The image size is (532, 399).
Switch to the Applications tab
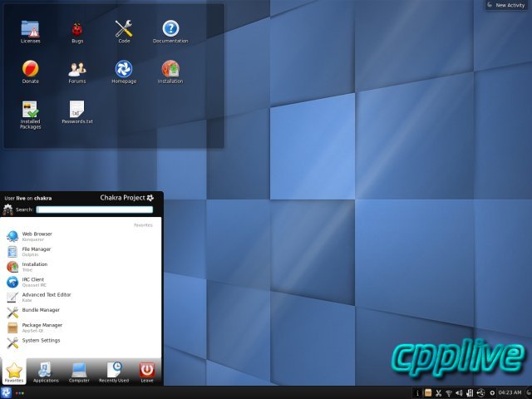(46, 372)
